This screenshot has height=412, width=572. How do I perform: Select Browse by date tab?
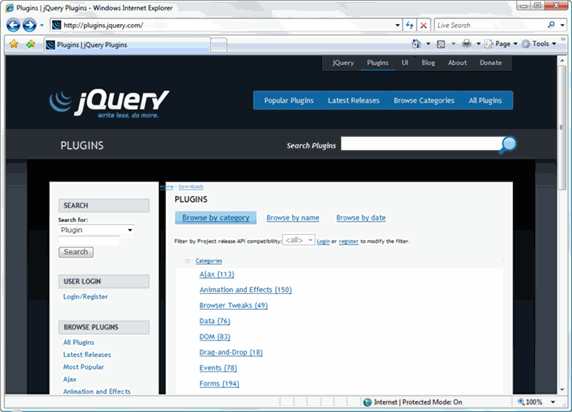click(x=361, y=218)
